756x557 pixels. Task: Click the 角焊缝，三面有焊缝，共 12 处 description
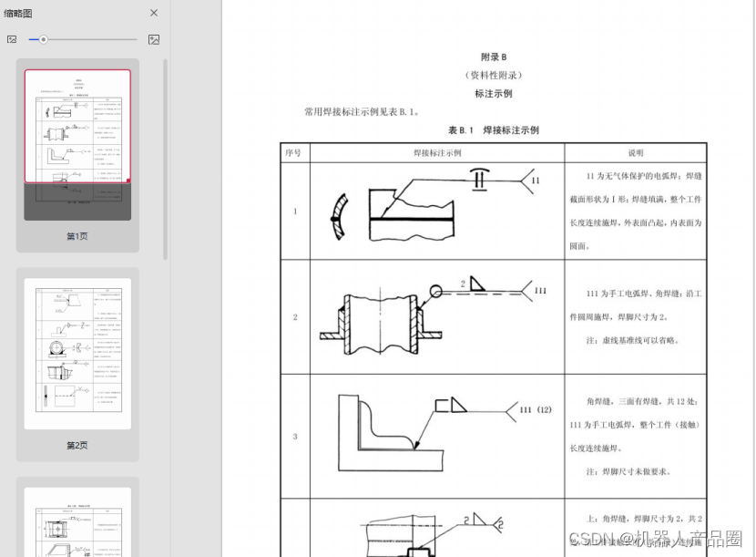point(636,425)
